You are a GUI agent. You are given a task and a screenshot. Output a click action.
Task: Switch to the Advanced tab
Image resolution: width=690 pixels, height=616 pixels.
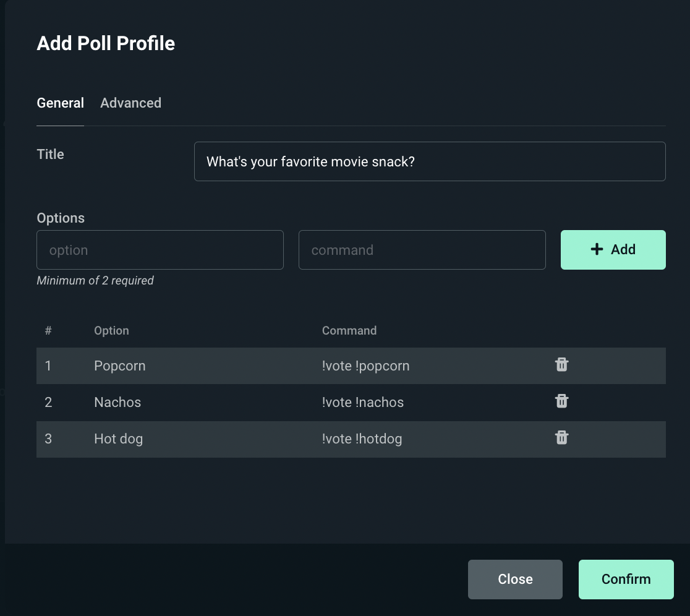[x=130, y=103]
